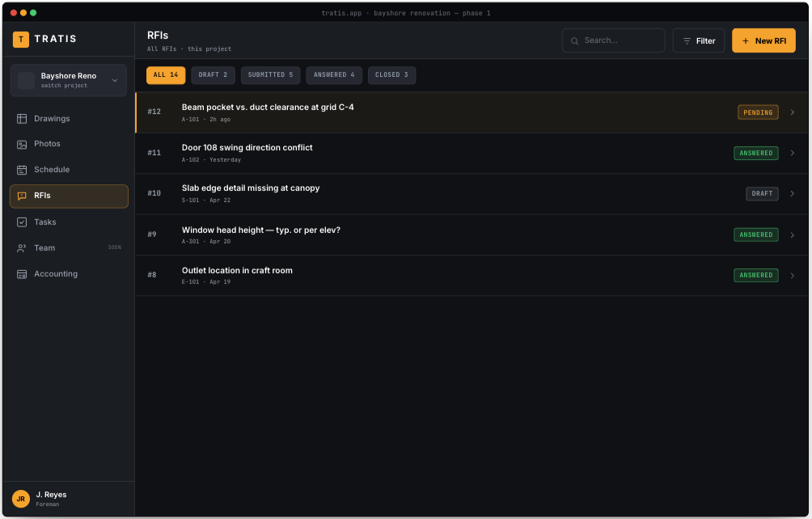Focus the Search input field
This screenshot has width=812, height=519.
point(613,41)
